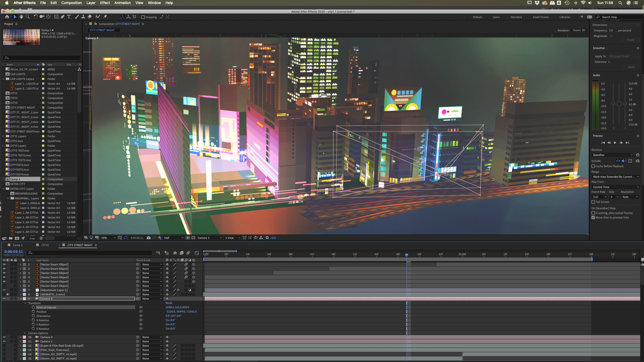Enable the Snapping checkbox
The width and height of the screenshot is (644, 362).
tap(143, 17)
